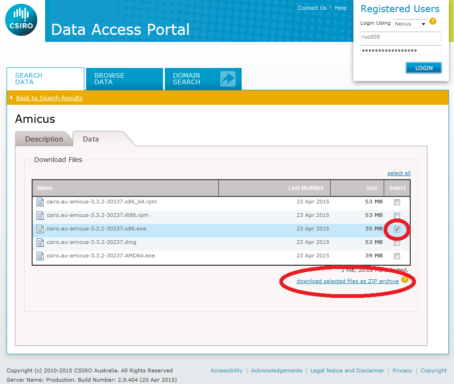
Task: Click the username field containing ruc005
Action: tap(401, 37)
